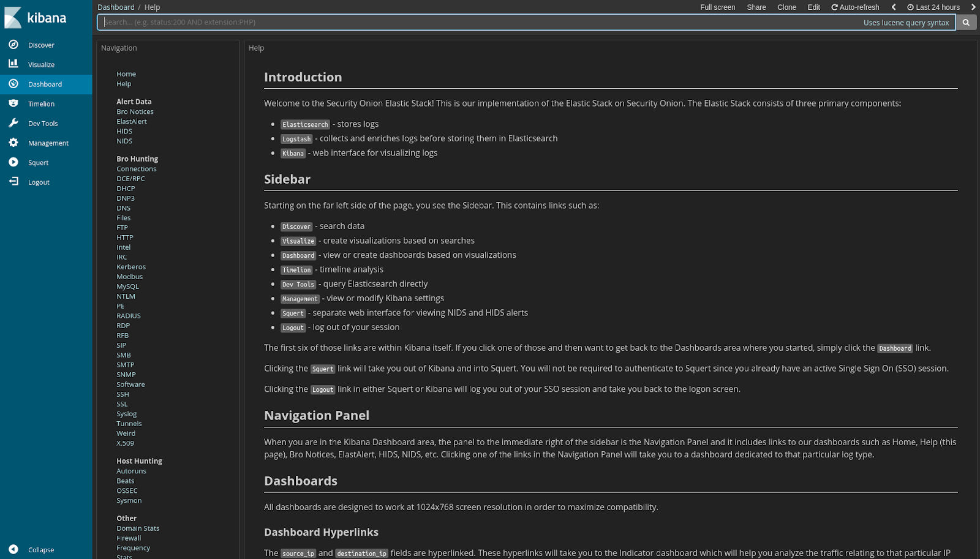Open the Software dashboard
The image size is (980, 559).
click(x=130, y=385)
